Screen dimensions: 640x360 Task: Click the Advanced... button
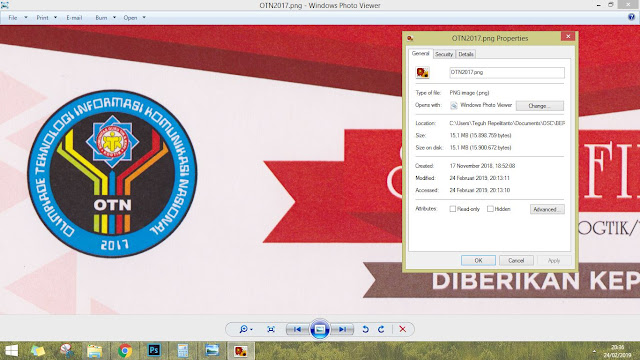547,209
